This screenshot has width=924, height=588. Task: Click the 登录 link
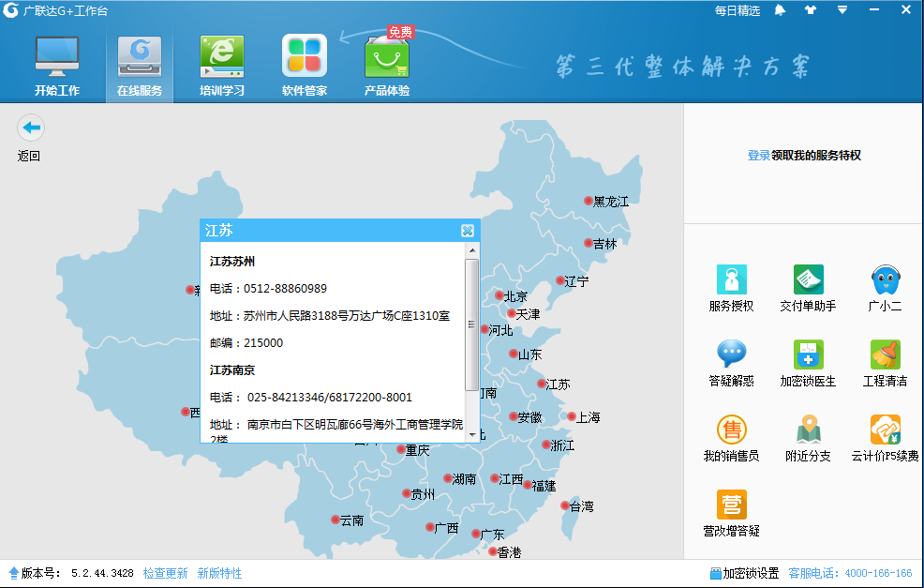pyautogui.click(x=758, y=155)
